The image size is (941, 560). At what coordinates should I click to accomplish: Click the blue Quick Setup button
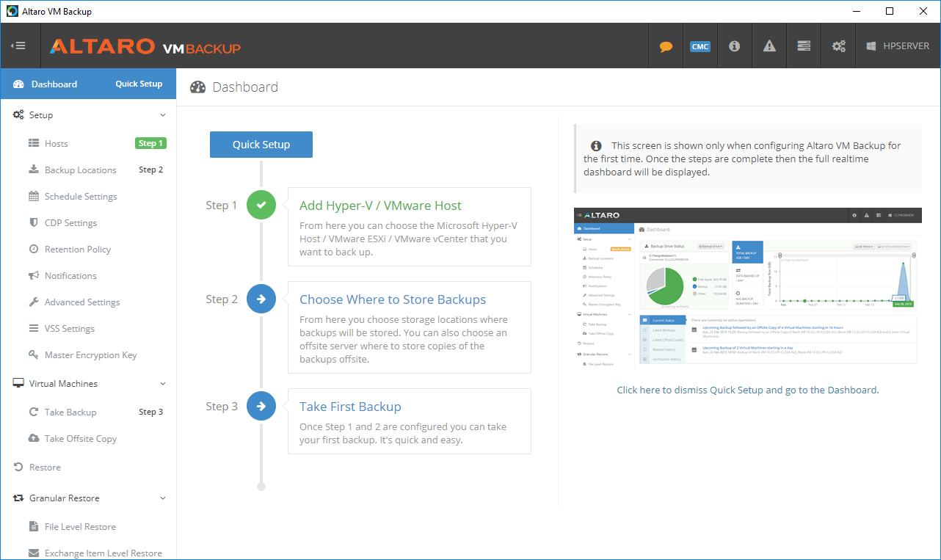pyautogui.click(x=261, y=145)
